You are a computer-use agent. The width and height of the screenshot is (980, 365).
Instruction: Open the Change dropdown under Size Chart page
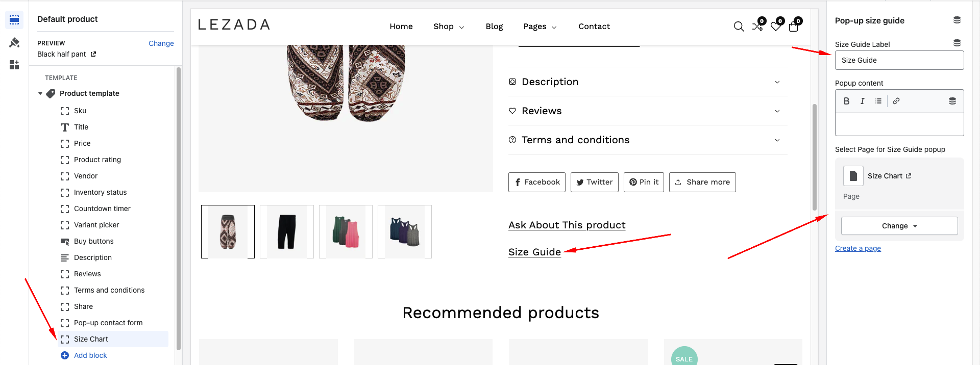899,225
